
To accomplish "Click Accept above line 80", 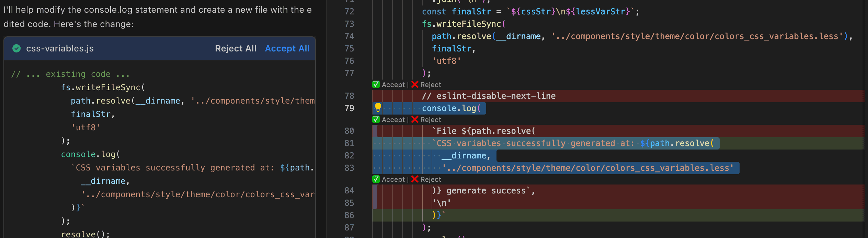I will (393, 120).
